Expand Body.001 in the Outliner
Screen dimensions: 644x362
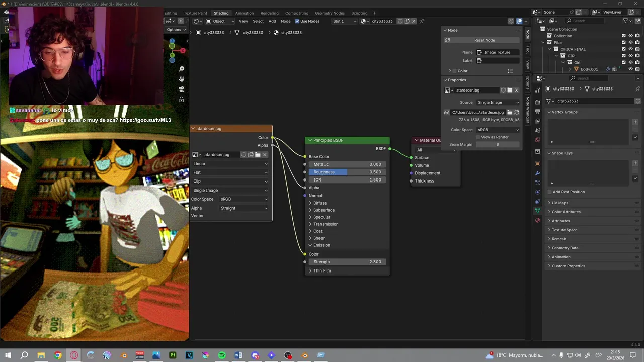pyautogui.click(x=570, y=69)
